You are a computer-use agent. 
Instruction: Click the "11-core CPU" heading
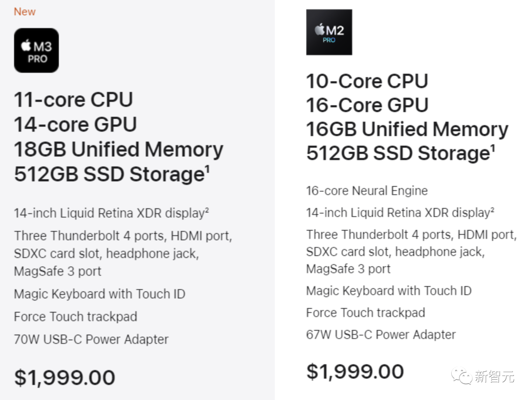[73, 100]
